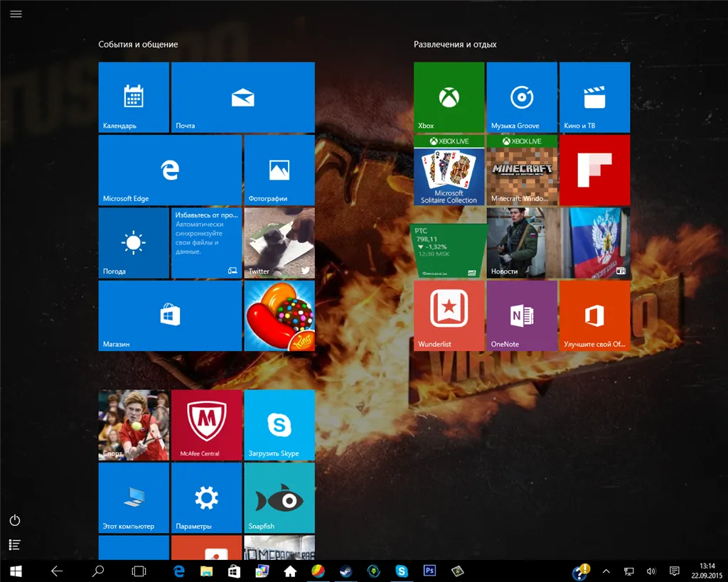Launch the Microsoft Edge tile
This screenshot has width=728, height=582.
click(x=170, y=171)
